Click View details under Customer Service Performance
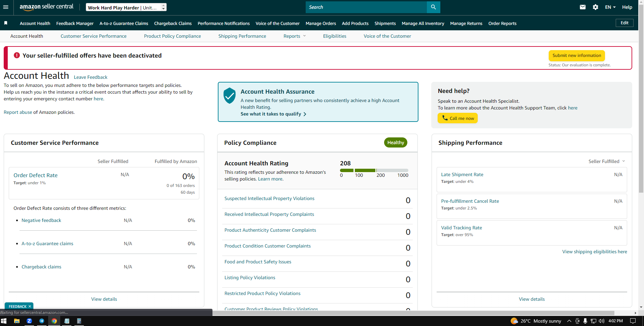 (104, 299)
